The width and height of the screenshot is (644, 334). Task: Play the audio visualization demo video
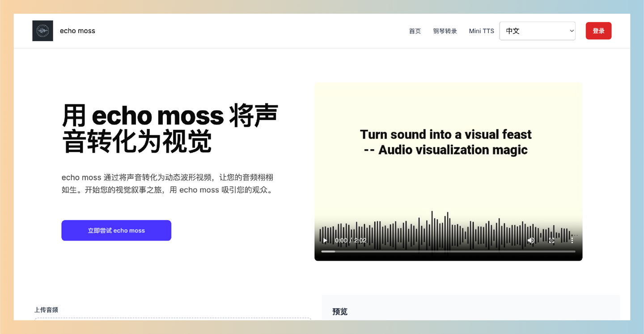(325, 240)
